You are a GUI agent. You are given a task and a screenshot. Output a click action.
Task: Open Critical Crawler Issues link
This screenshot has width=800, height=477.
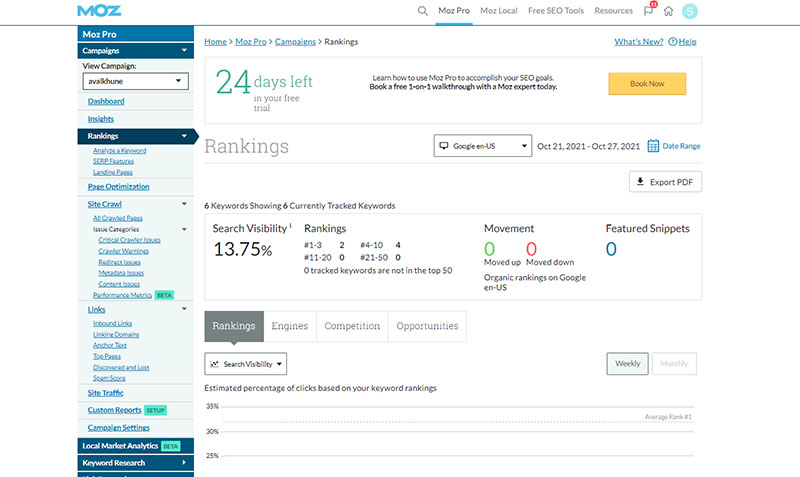coord(130,240)
